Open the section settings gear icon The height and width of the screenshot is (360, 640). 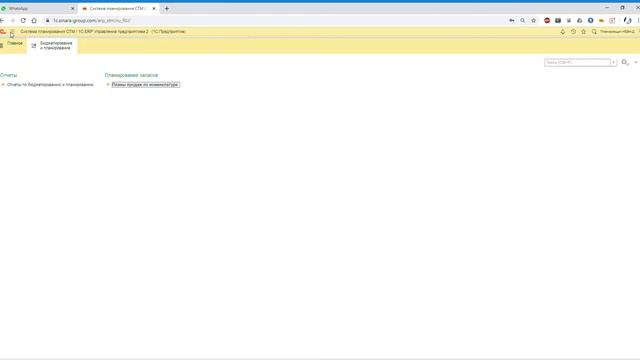pyautogui.click(x=624, y=62)
